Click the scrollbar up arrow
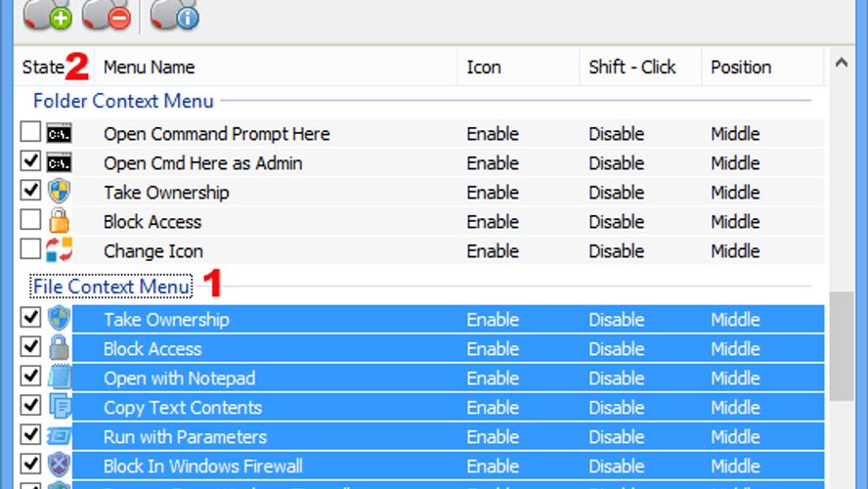The image size is (868, 489). (x=842, y=63)
